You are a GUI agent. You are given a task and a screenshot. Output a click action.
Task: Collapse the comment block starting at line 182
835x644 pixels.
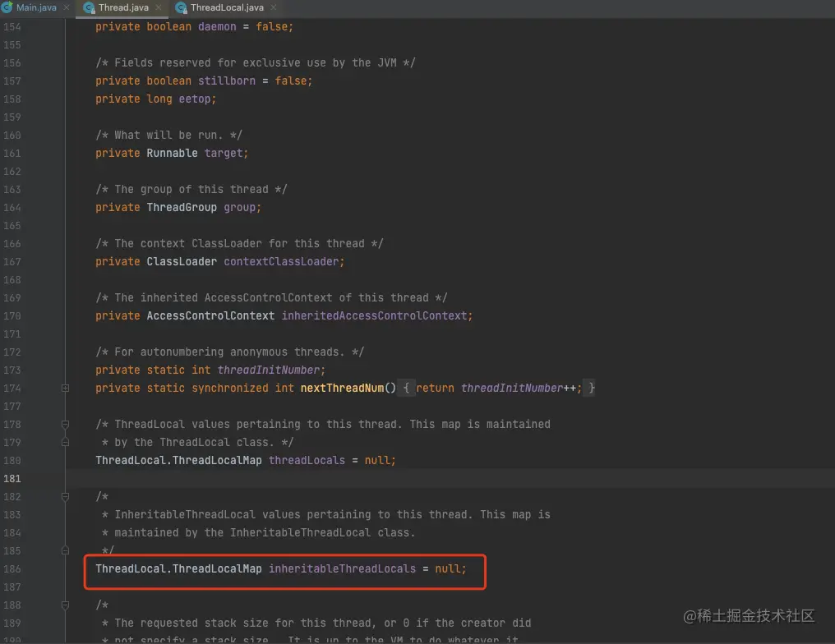pos(65,497)
